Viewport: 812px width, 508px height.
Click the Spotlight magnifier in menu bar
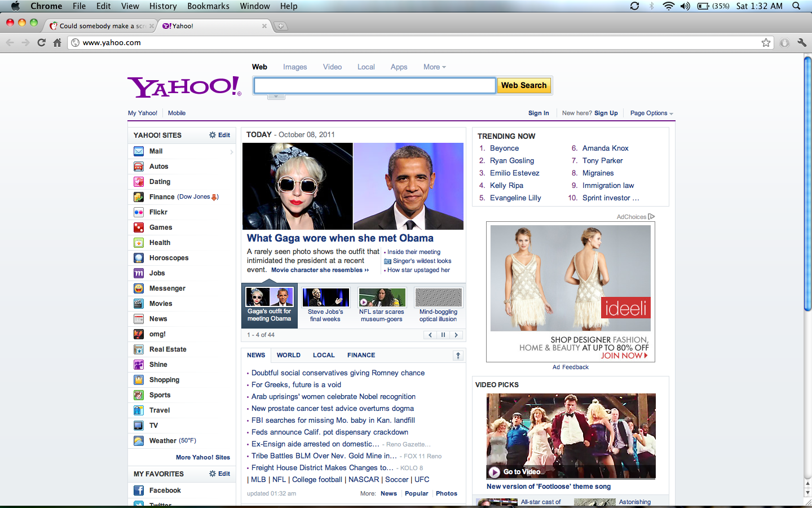tap(796, 6)
